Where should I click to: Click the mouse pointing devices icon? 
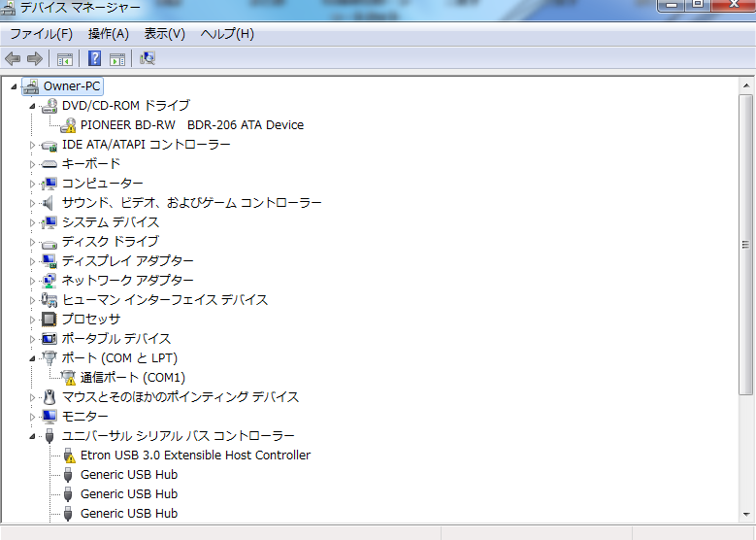pos(49,397)
